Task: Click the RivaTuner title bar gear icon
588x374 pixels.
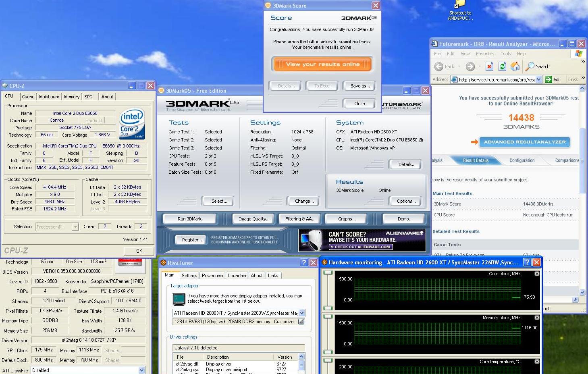Action: pos(163,263)
